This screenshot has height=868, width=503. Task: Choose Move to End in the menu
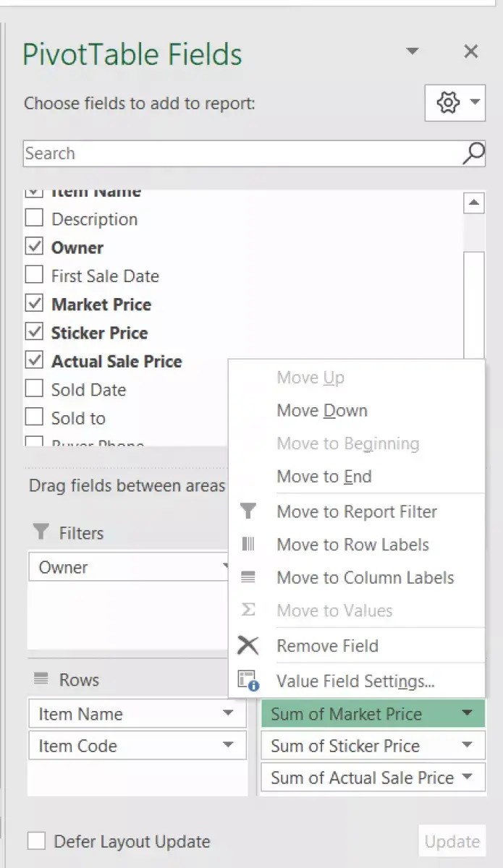324,476
